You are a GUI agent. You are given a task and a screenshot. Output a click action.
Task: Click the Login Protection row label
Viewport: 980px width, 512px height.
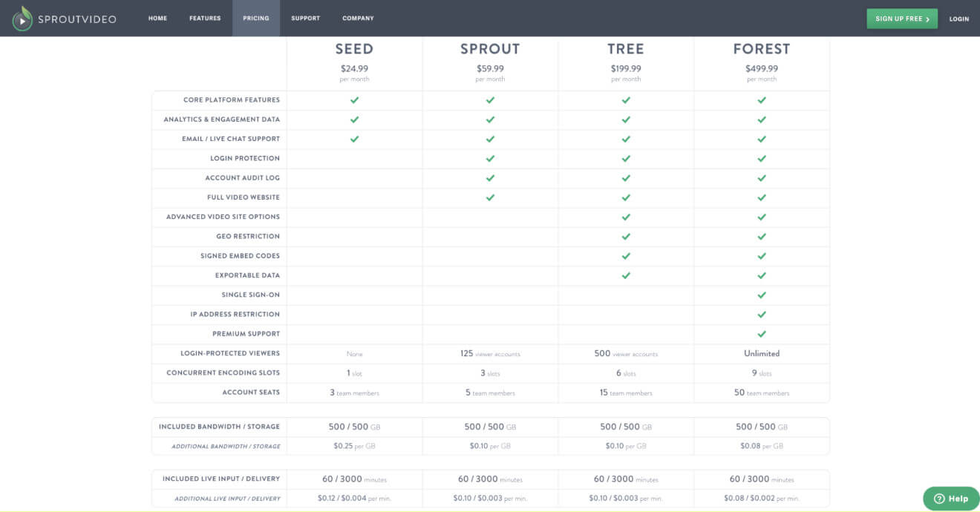245,158
